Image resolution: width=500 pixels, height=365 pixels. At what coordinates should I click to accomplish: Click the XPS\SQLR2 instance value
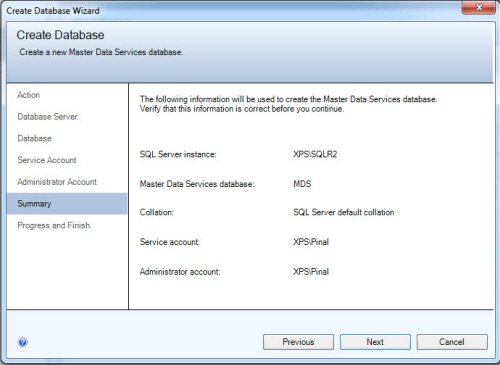[x=315, y=154]
